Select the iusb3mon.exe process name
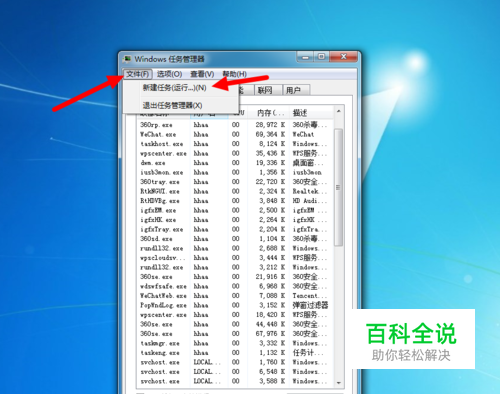Image resolution: width=500 pixels, height=394 pixels. pyautogui.click(x=162, y=172)
